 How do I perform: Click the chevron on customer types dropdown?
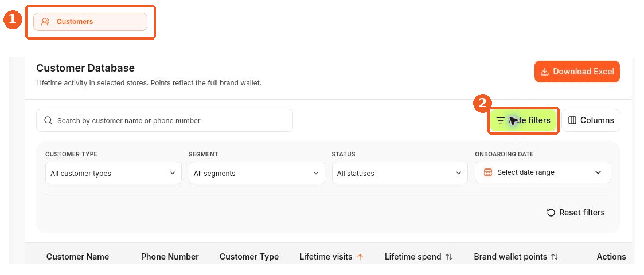(x=173, y=173)
